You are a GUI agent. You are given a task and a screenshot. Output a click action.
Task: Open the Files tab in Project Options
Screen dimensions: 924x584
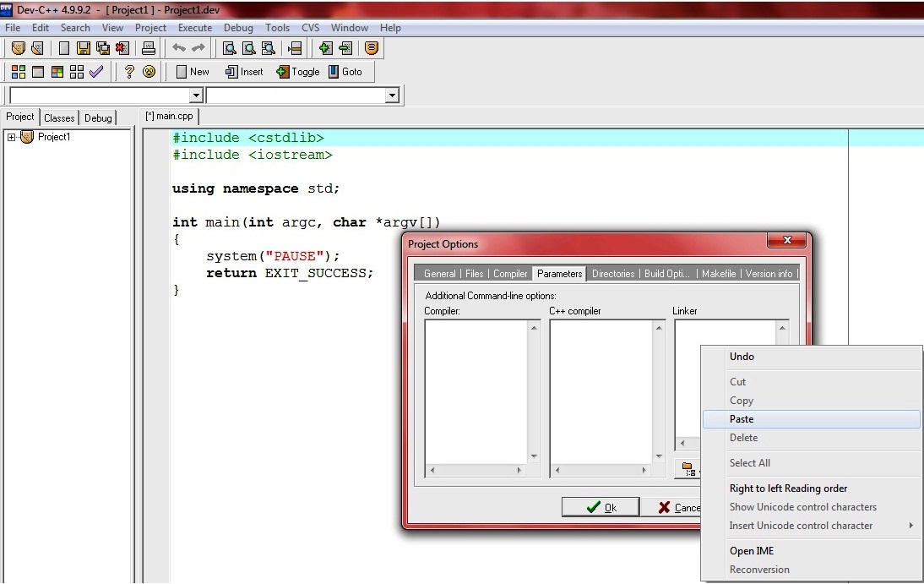(475, 274)
